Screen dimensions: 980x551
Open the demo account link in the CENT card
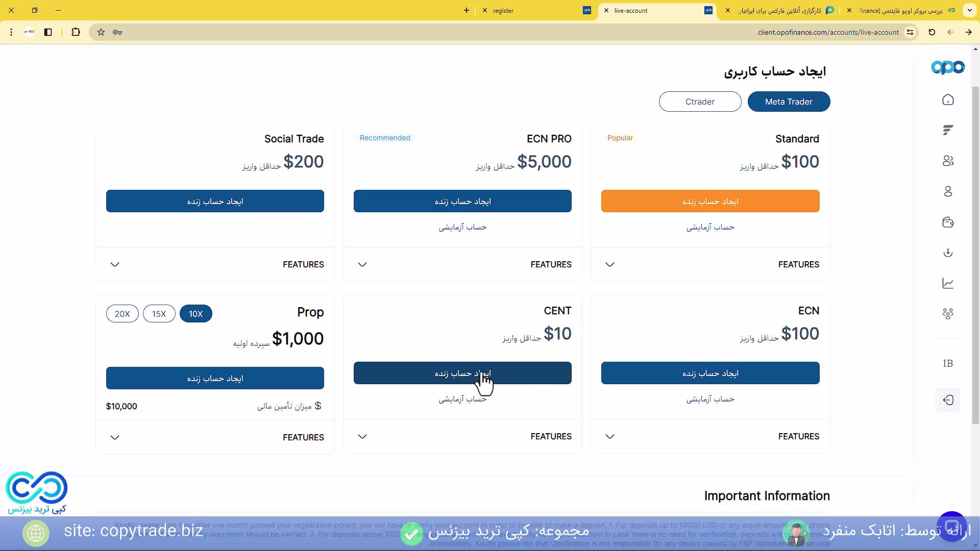coord(462,399)
